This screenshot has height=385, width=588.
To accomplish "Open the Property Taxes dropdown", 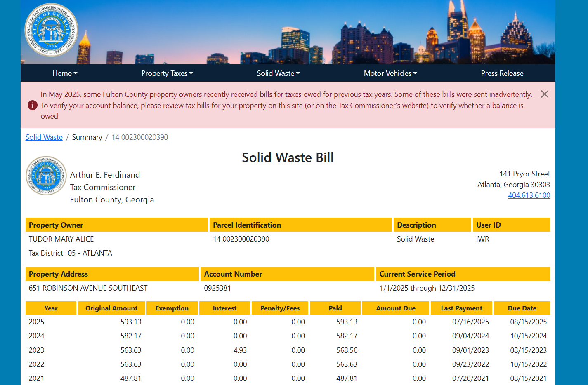I will 167,73.
